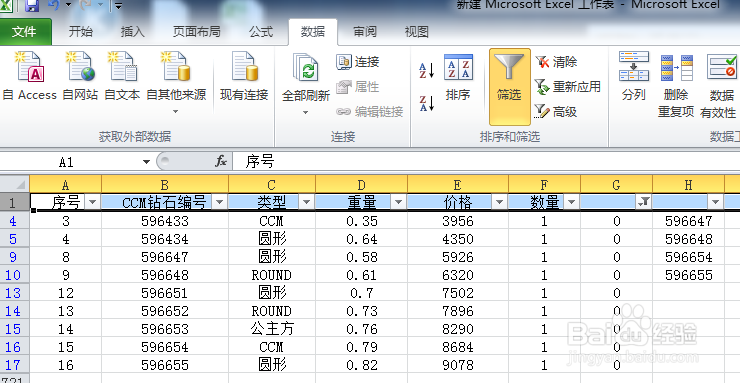Click the greyed 属性 properties item
Screen dimensions: 740x383
(x=358, y=87)
